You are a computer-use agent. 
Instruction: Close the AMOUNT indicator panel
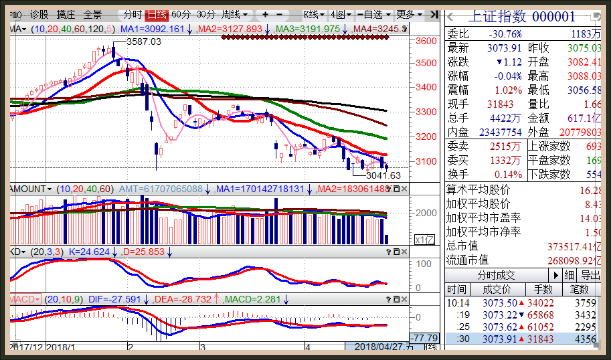[404, 189]
